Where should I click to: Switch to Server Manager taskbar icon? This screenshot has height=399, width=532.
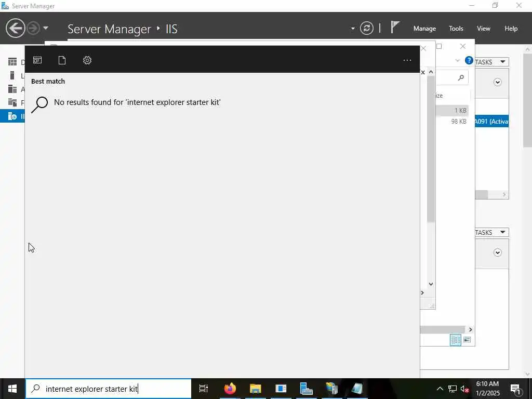pos(307,389)
